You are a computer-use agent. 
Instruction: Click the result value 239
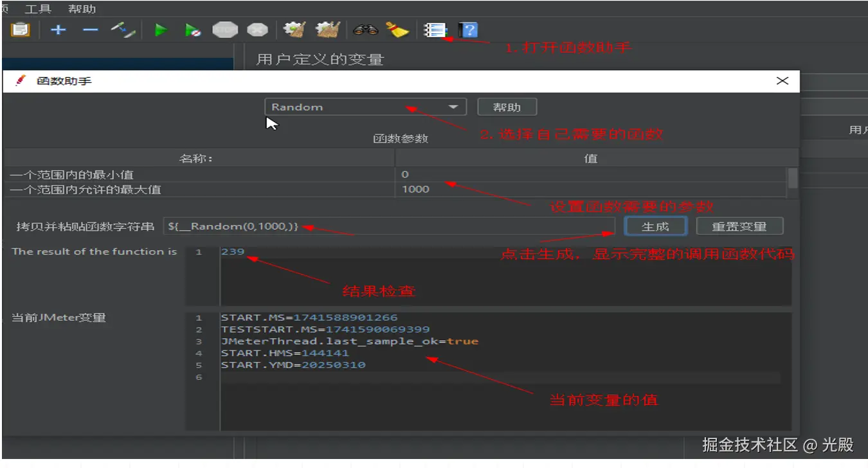pyautogui.click(x=233, y=251)
